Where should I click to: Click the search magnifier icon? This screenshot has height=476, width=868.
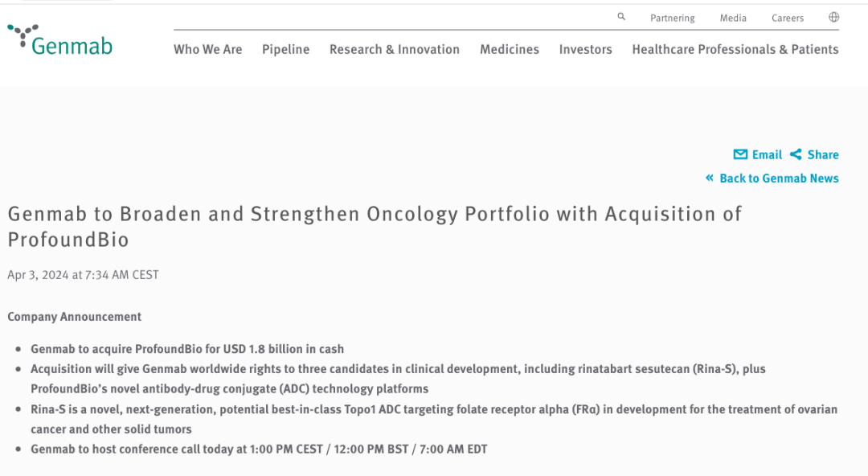(x=621, y=17)
